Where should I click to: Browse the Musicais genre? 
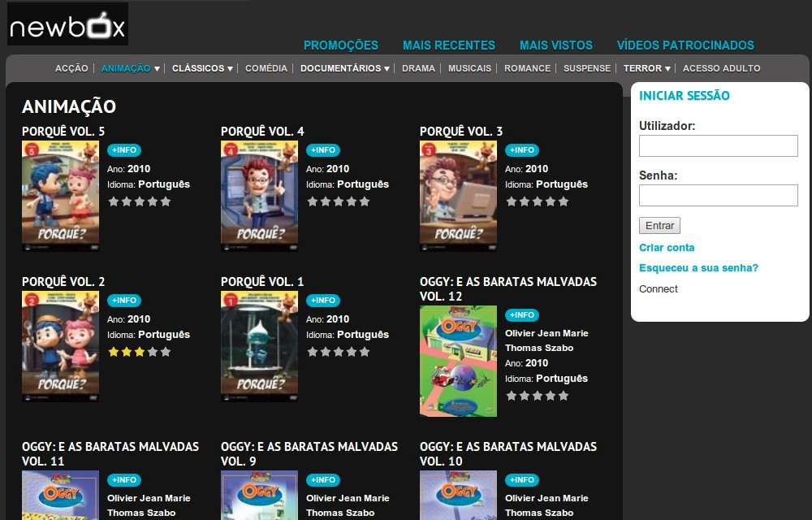click(469, 68)
